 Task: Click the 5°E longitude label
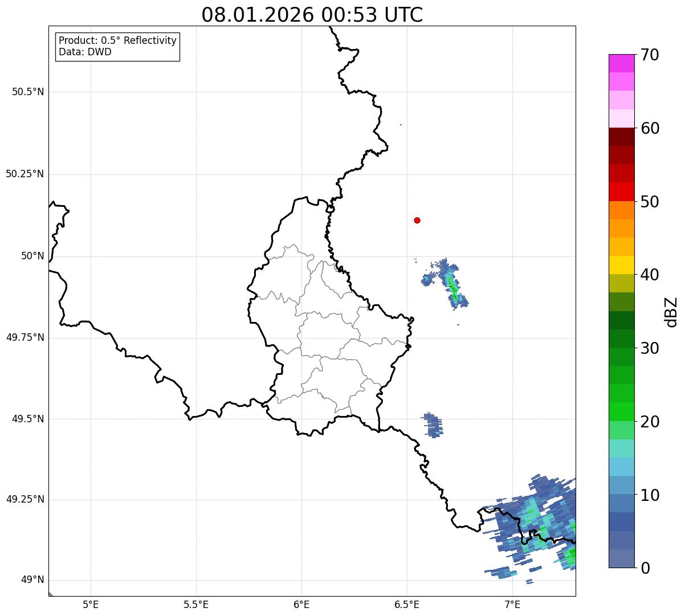[91, 605]
